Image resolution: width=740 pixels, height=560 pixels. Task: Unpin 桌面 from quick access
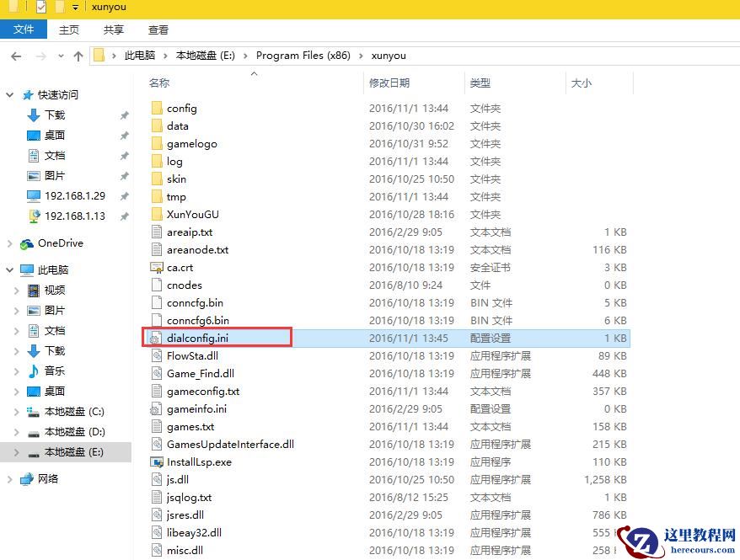point(125,135)
